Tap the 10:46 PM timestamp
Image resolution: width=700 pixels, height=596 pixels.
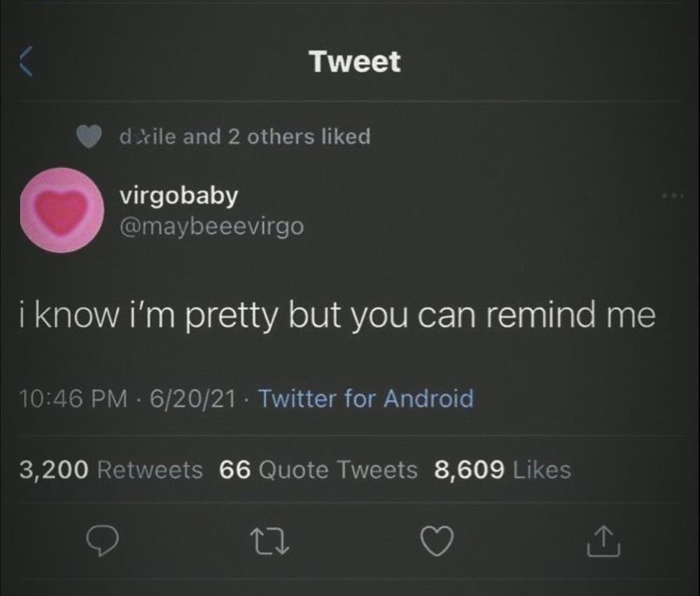click(73, 399)
